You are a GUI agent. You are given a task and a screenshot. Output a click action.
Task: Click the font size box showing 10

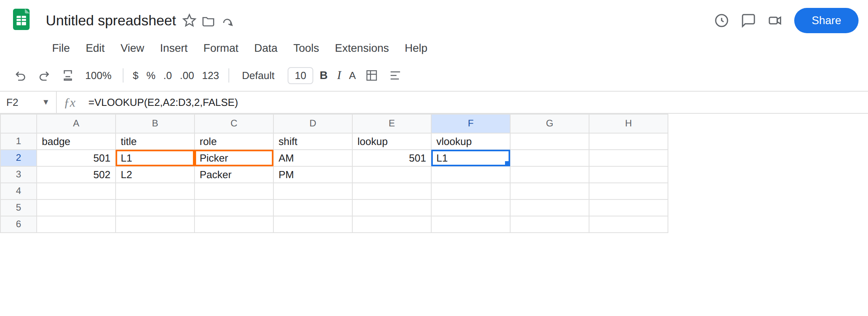[x=300, y=75]
